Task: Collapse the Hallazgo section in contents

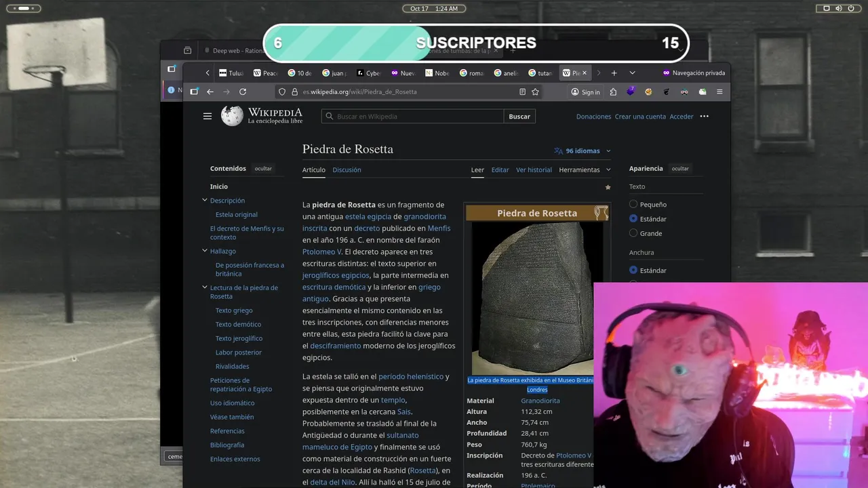Action: (x=204, y=251)
